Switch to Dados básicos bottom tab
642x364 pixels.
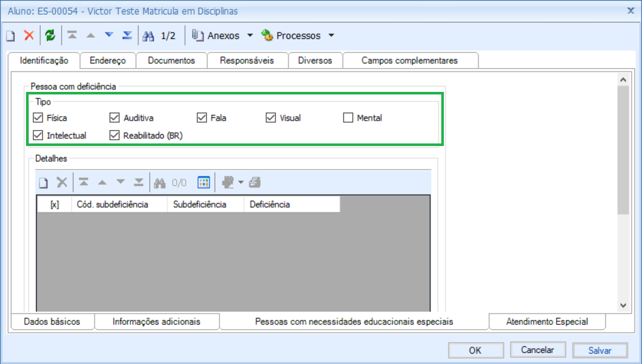coord(52,322)
